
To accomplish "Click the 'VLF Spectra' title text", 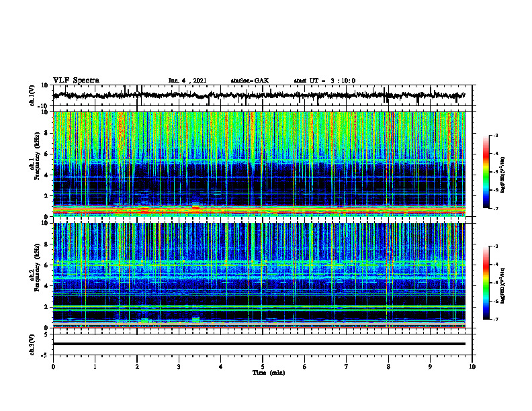I will tap(76, 81).
